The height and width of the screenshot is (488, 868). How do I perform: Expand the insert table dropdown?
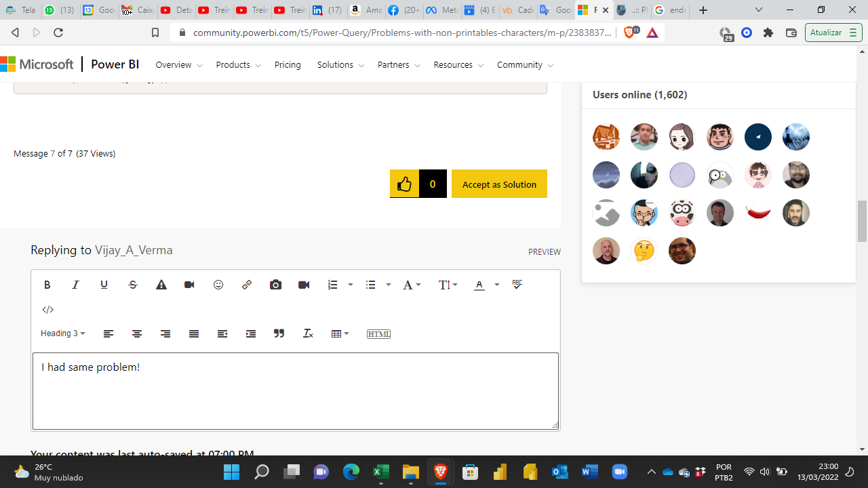340,333
